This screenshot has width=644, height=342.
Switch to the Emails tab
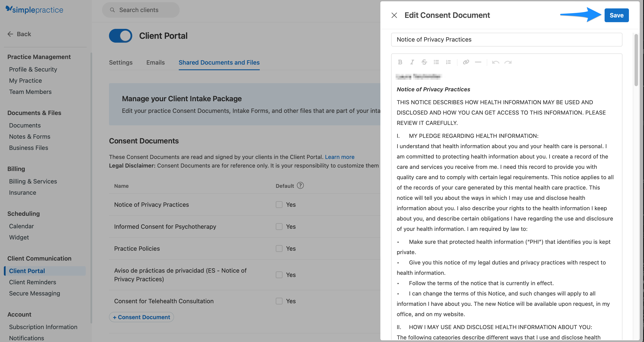point(155,62)
